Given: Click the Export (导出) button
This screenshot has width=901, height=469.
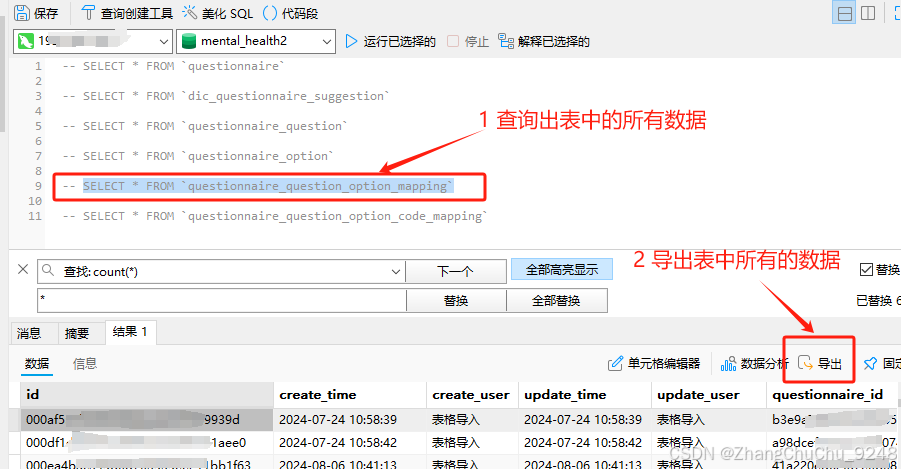Looking at the screenshot, I should [x=820, y=363].
